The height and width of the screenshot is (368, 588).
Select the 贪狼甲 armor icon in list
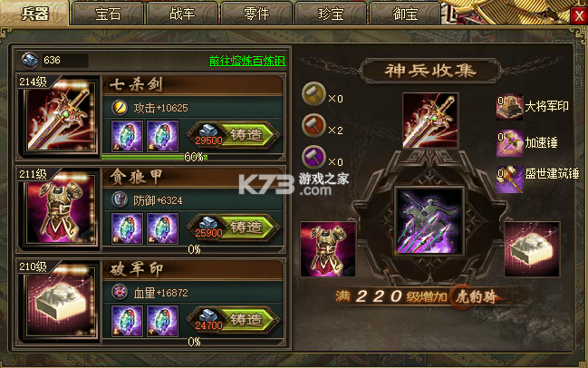(59, 208)
